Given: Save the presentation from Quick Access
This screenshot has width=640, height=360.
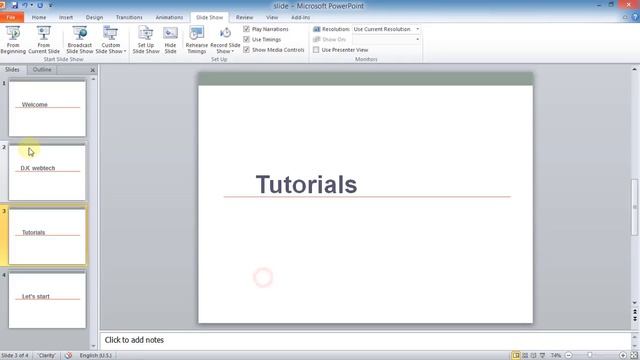Looking at the screenshot, I should coord(15,5).
